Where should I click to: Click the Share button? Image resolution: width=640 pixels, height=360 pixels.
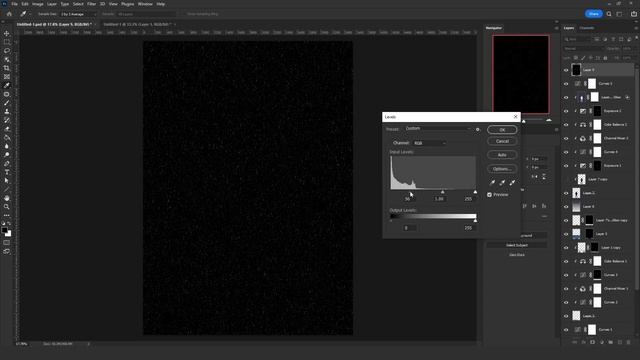593,14
